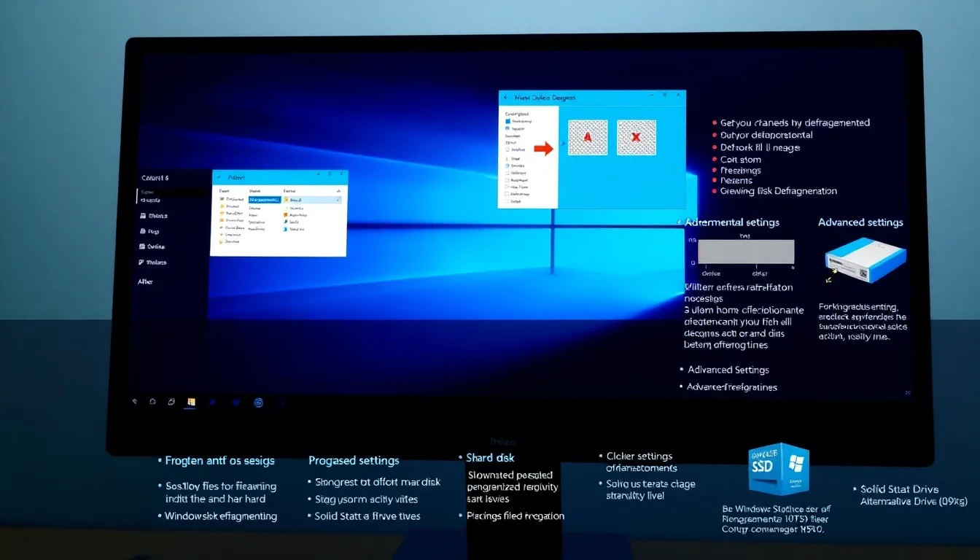Select the thumbnail marked with a red X

637,137
